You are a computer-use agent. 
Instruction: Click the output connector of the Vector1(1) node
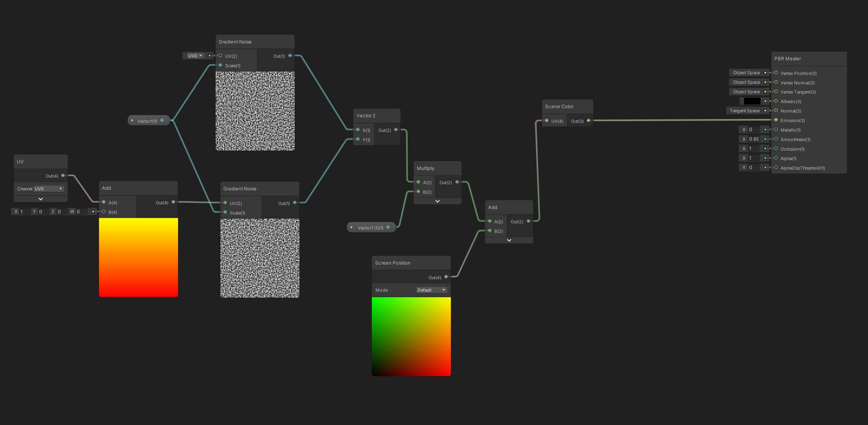[x=163, y=120]
